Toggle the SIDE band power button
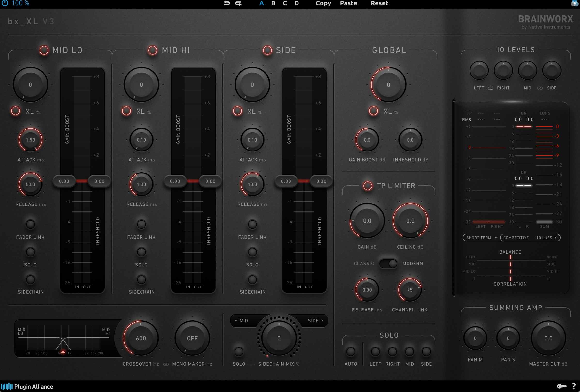Viewport: 580px width, 392px height. [x=267, y=50]
